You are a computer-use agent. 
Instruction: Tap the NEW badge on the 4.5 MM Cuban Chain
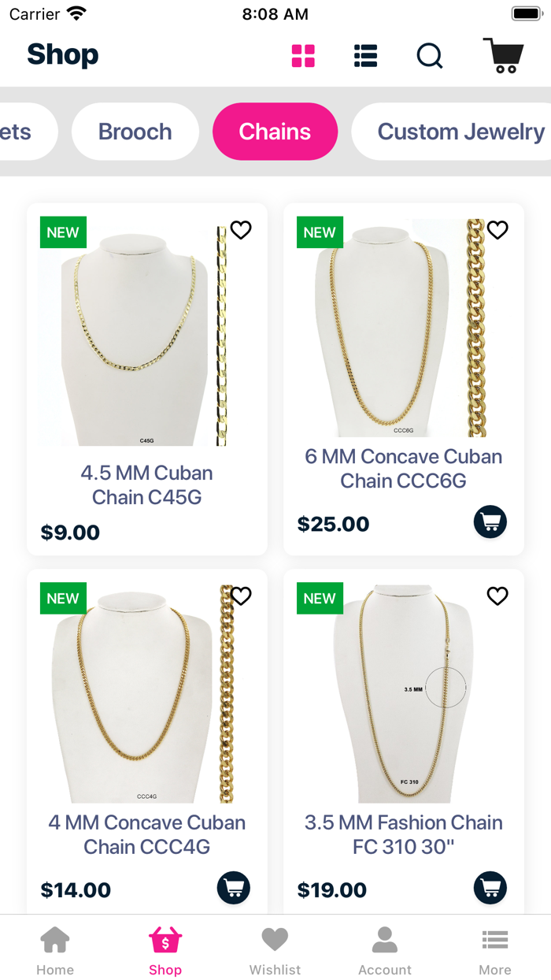(x=63, y=232)
